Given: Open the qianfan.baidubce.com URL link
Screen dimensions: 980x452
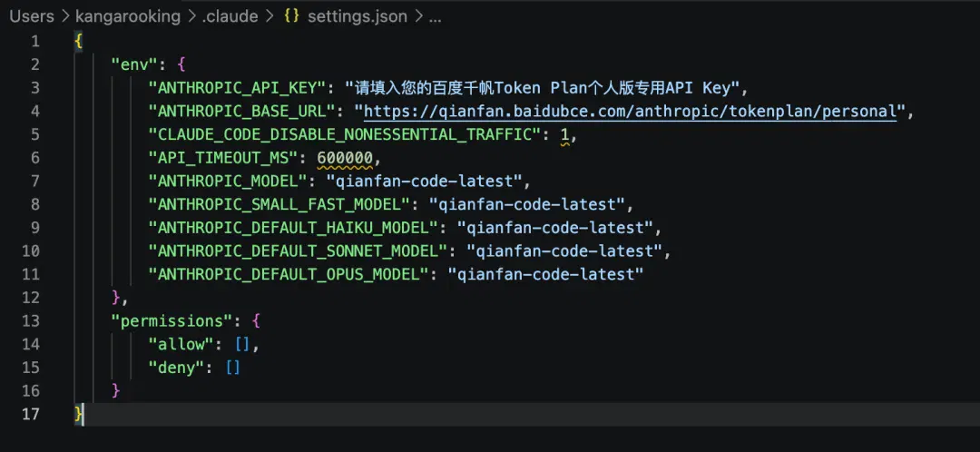Looking at the screenshot, I should tap(630, 112).
